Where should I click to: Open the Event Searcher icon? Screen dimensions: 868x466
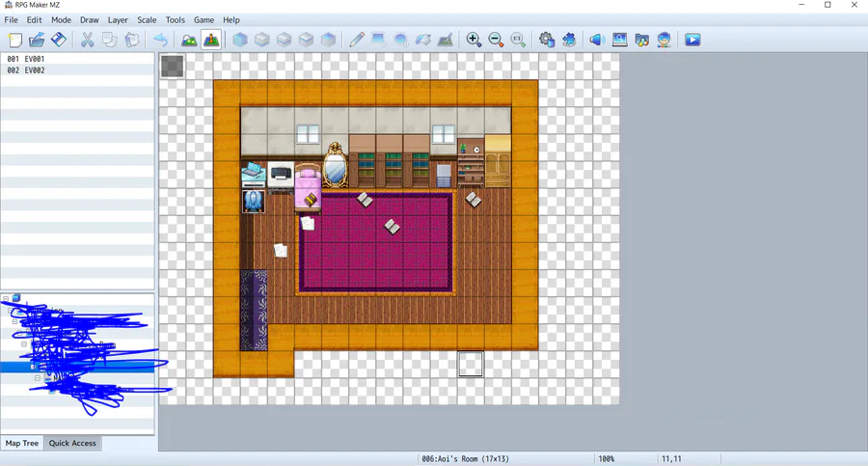[619, 40]
